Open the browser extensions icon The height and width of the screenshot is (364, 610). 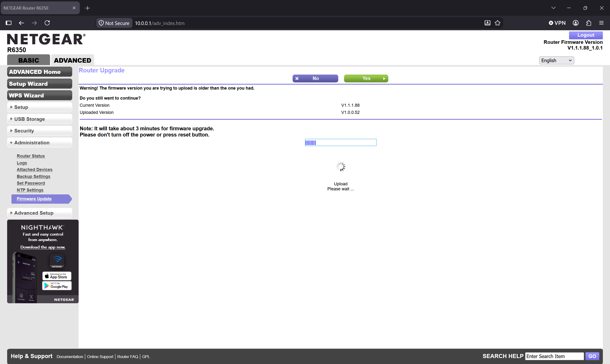pos(589,23)
